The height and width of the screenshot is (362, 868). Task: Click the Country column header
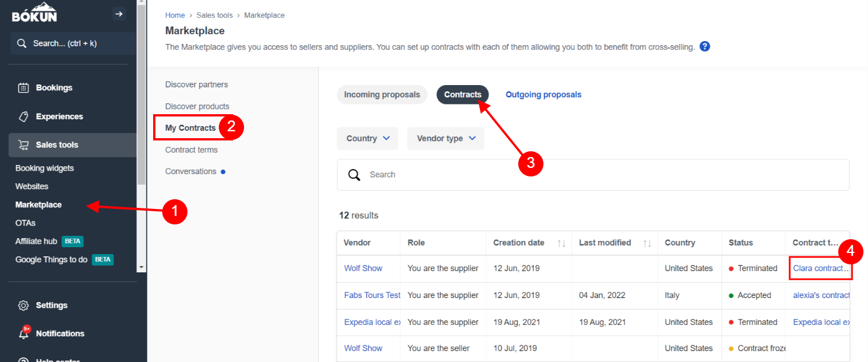[x=680, y=243]
